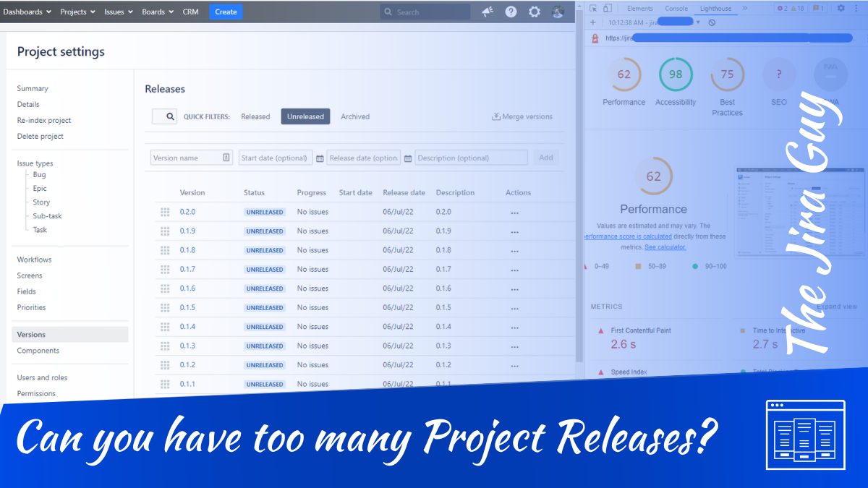The width and height of the screenshot is (868, 488).
Task: Click drag handle for version 0.2.0
Action: (165, 213)
